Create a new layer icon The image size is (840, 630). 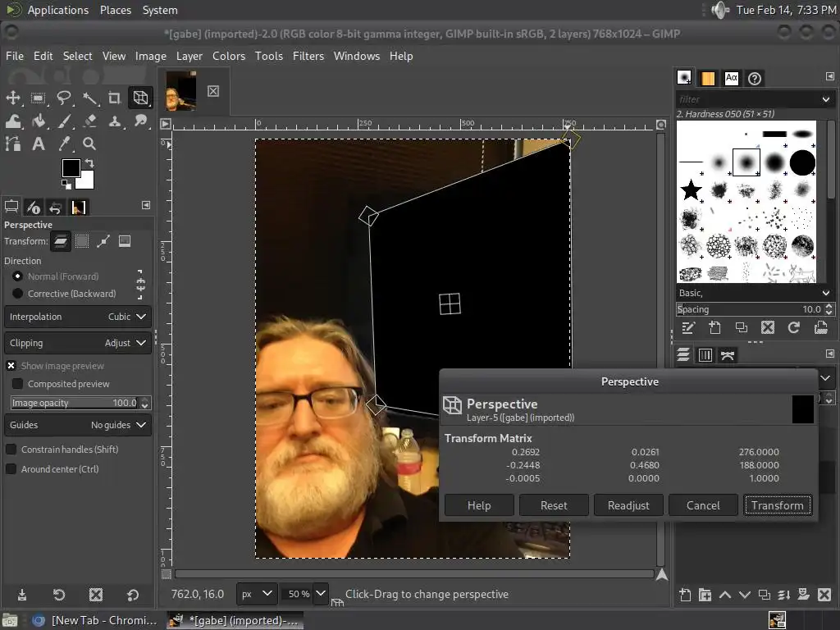(685, 595)
